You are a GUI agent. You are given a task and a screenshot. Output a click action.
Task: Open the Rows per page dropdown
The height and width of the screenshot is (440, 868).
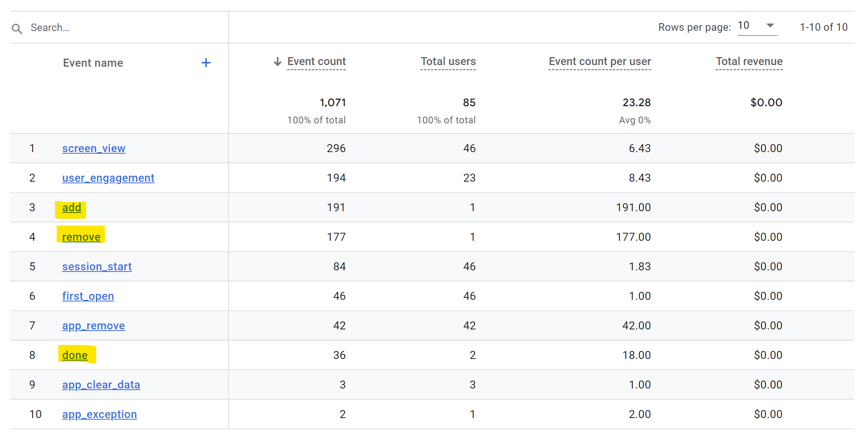pyautogui.click(x=757, y=26)
